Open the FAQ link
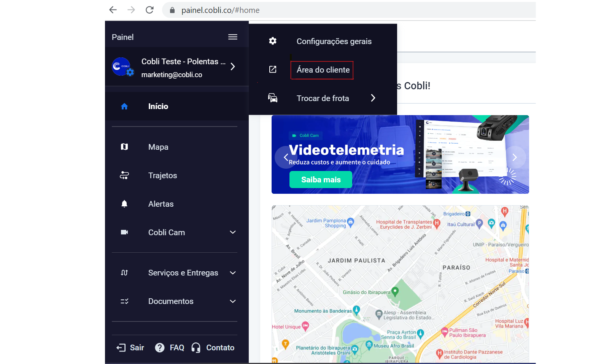601x364 pixels. (x=170, y=348)
